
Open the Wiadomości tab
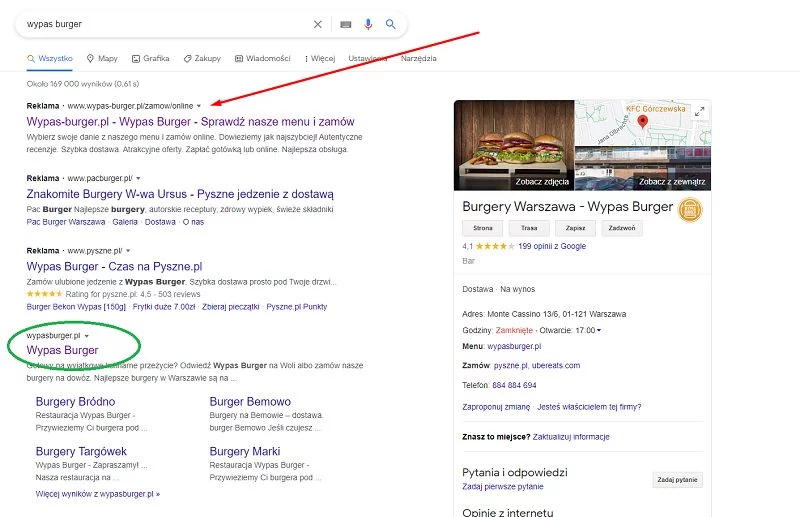(x=262, y=59)
